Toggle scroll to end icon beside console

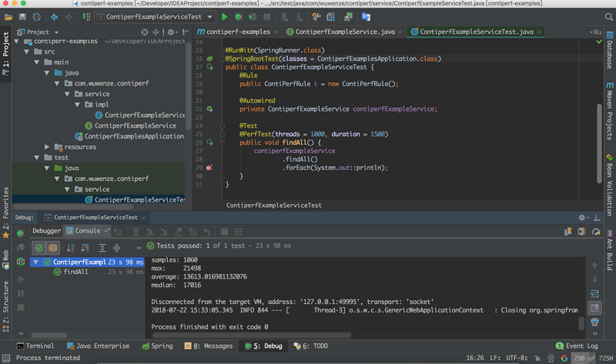point(594,308)
